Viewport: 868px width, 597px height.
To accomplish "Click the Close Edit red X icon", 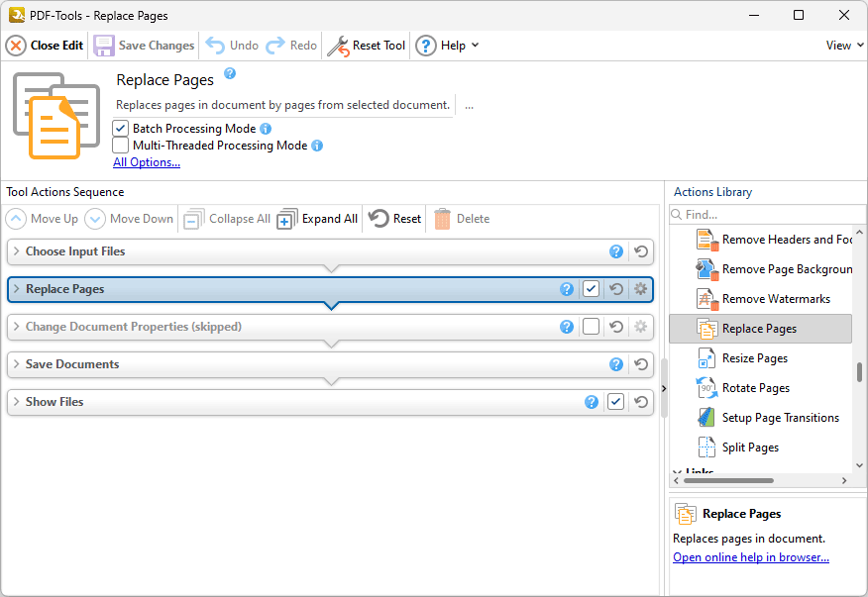I will coord(16,46).
